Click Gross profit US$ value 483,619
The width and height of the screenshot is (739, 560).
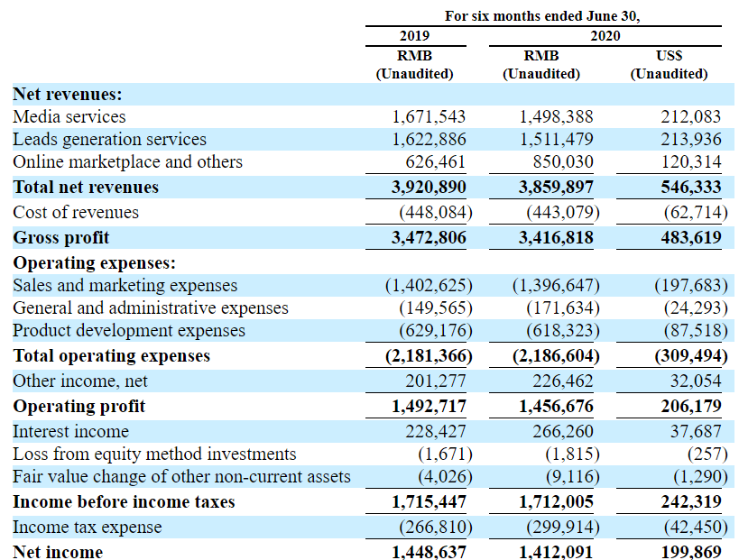691,238
